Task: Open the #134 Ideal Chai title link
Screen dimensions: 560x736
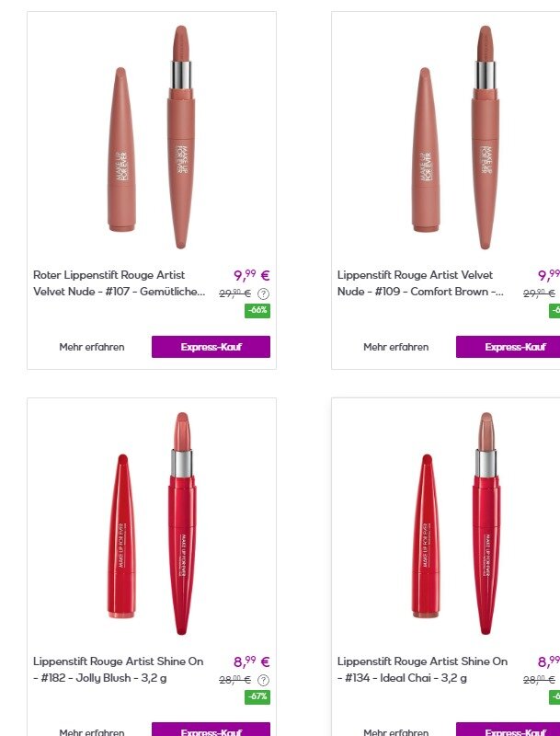Action: click(422, 669)
